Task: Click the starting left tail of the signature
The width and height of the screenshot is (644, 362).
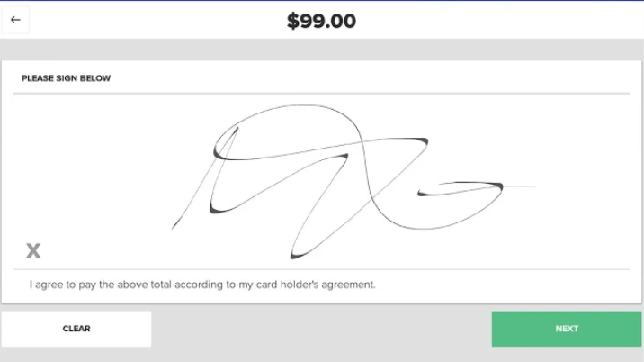Action: pos(174,225)
